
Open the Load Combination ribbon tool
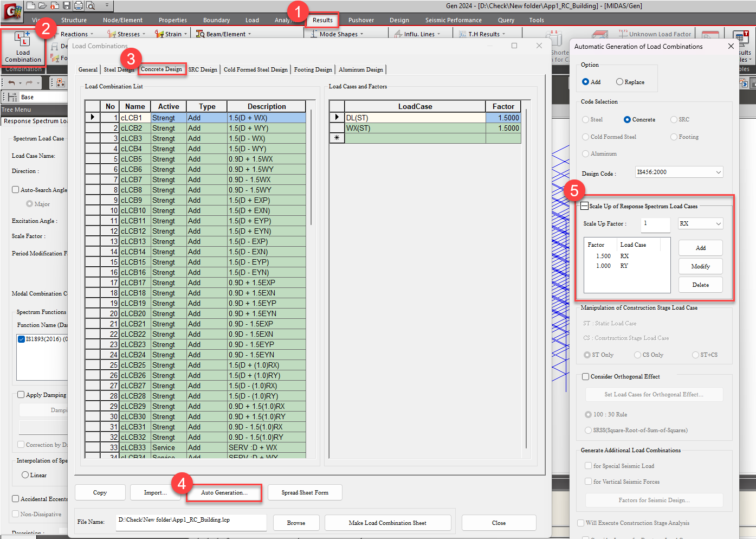(23, 47)
